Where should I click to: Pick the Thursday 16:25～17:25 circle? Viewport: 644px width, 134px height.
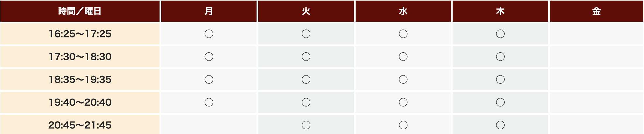[x=500, y=34]
